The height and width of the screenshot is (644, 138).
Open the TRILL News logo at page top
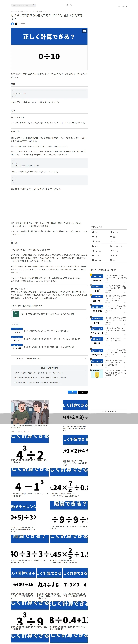[69, 5]
